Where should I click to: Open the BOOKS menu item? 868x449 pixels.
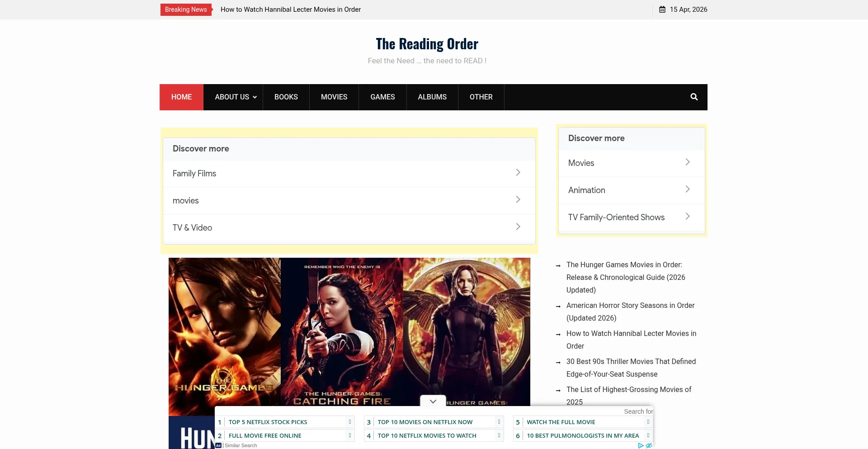pyautogui.click(x=286, y=97)
